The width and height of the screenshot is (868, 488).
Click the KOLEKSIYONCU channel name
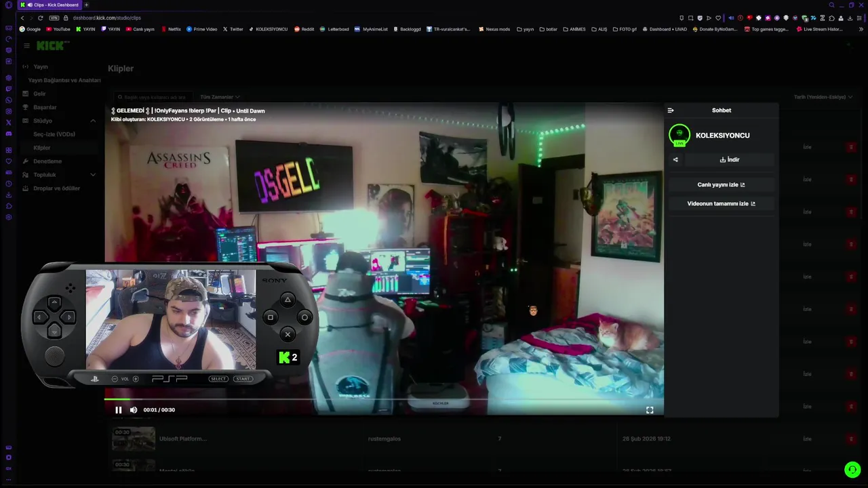pyautogui.click(x=722, y=136)
